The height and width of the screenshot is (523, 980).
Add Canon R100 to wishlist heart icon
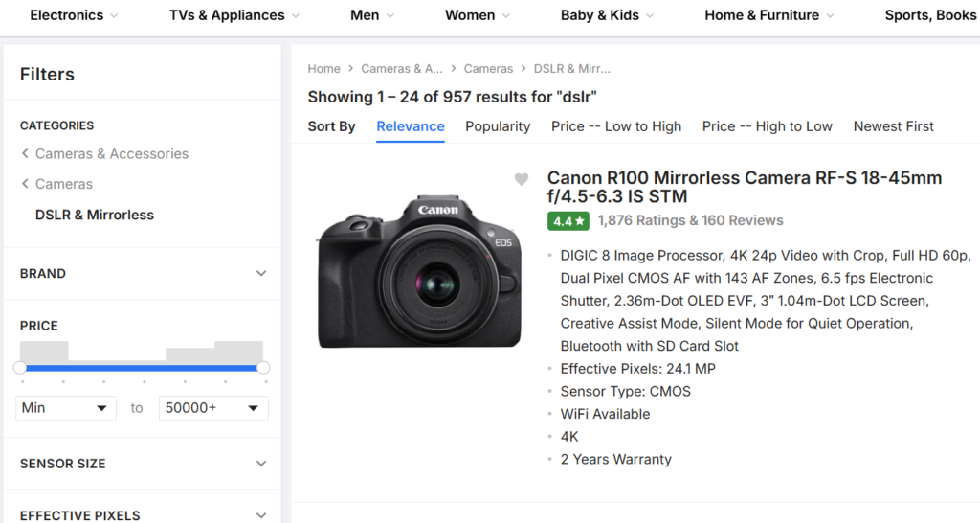pos(521,179)
